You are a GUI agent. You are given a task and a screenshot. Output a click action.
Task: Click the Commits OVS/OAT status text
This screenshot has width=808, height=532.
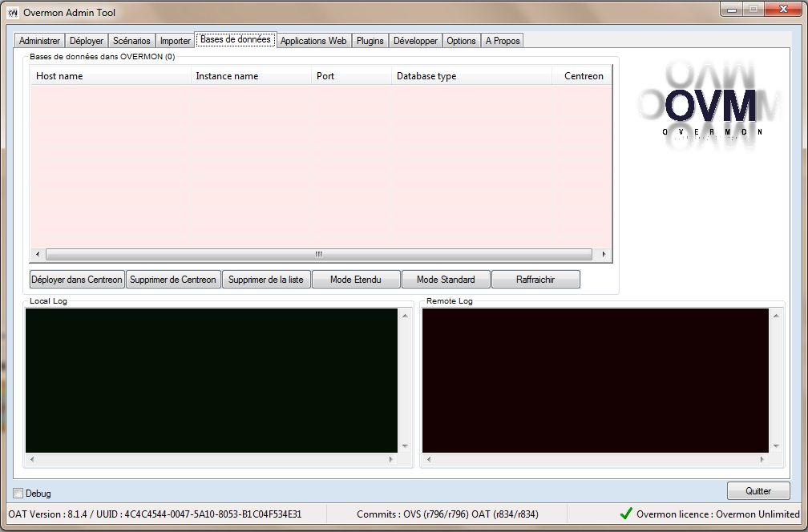pyautogui.click(x=447, y=514)
